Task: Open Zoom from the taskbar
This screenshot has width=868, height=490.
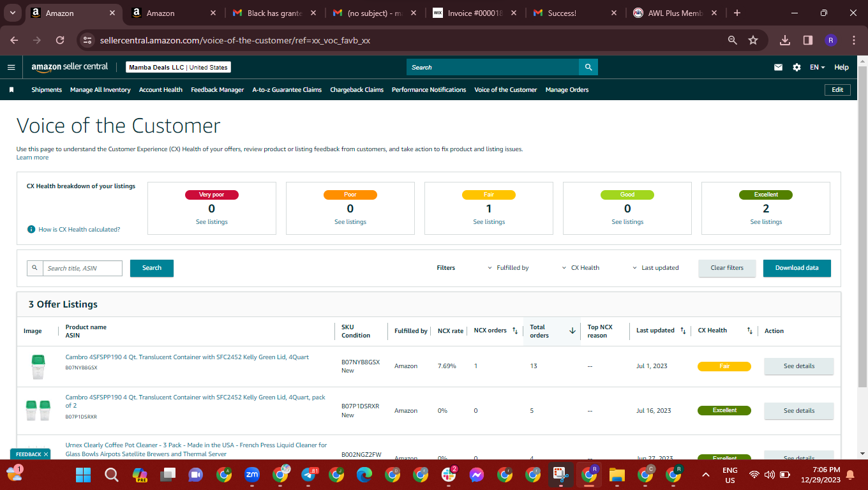Action: (252, 475)
